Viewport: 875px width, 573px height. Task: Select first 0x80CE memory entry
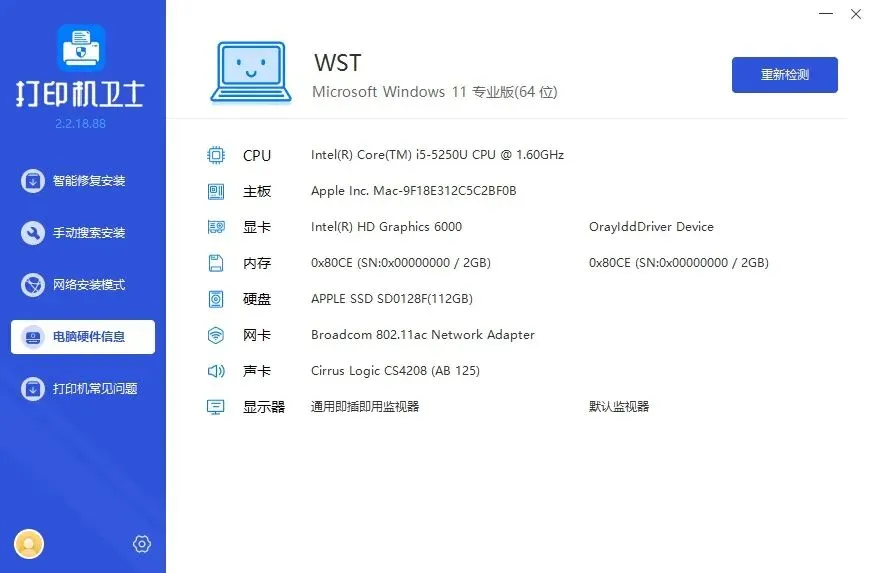click(401, 263)
